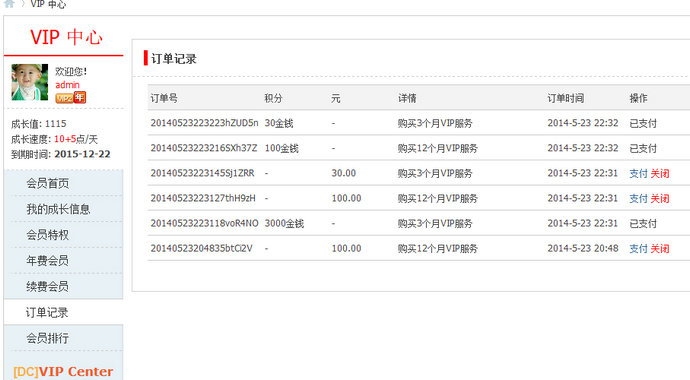Viewport: 690px width, 380px height.
Task: Click the 3000金钱 points cell
Action: 284,223
